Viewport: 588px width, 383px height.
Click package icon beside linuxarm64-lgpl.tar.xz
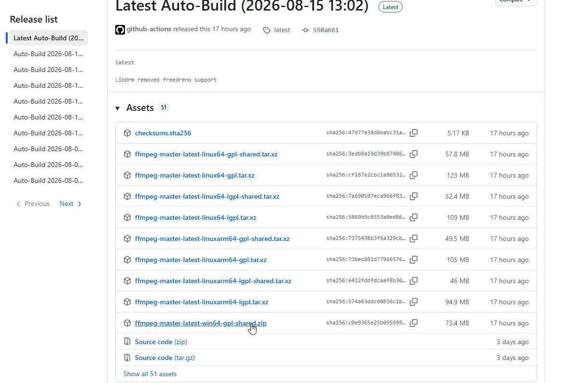pos(127,302)
